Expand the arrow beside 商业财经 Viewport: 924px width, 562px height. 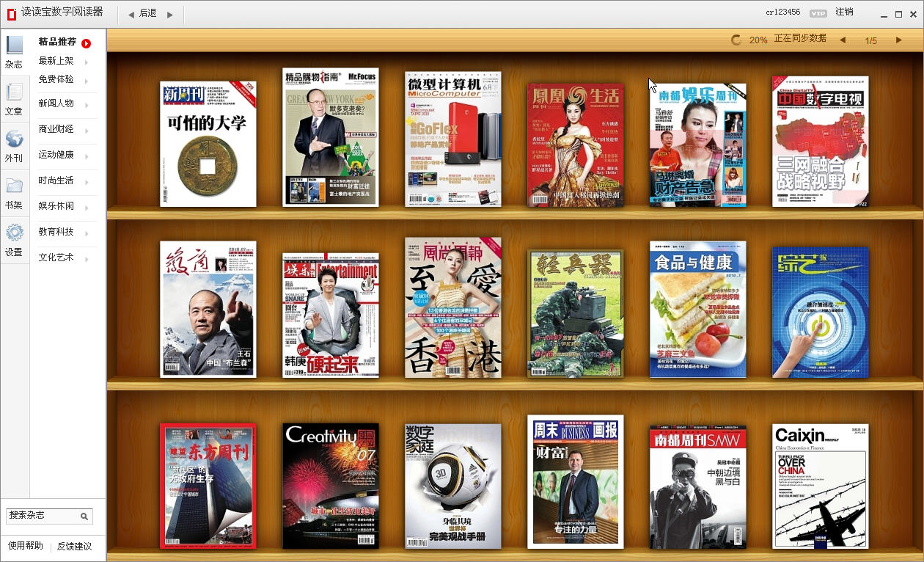point(87,131)
